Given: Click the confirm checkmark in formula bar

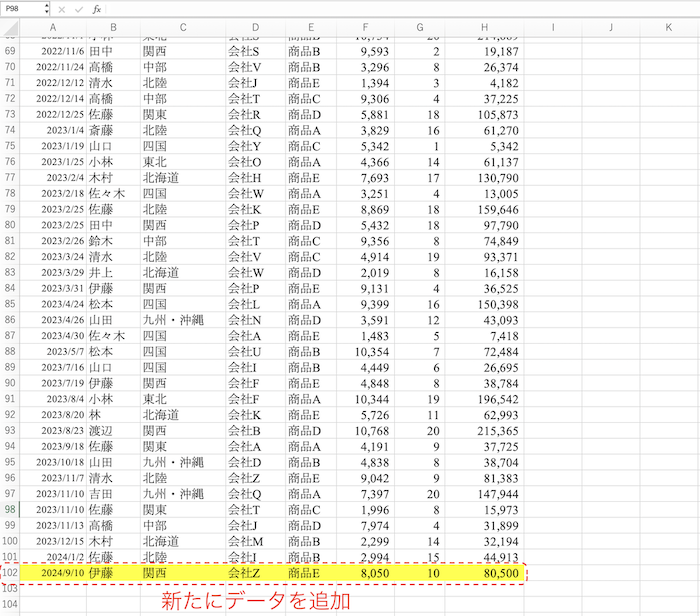Looking at the screenshot, I should (79, 9).
